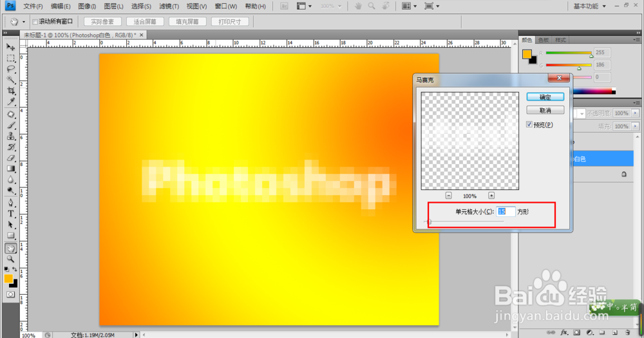Screen dimensions: 644x338
Task: Adjust the cell size slider
Action: 429,221
